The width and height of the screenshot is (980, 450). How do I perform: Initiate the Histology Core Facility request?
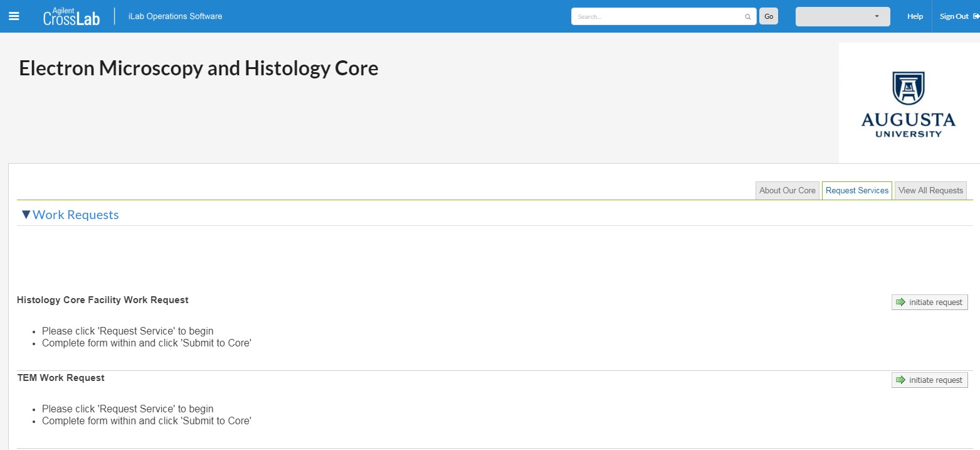(x=930, y=303)
